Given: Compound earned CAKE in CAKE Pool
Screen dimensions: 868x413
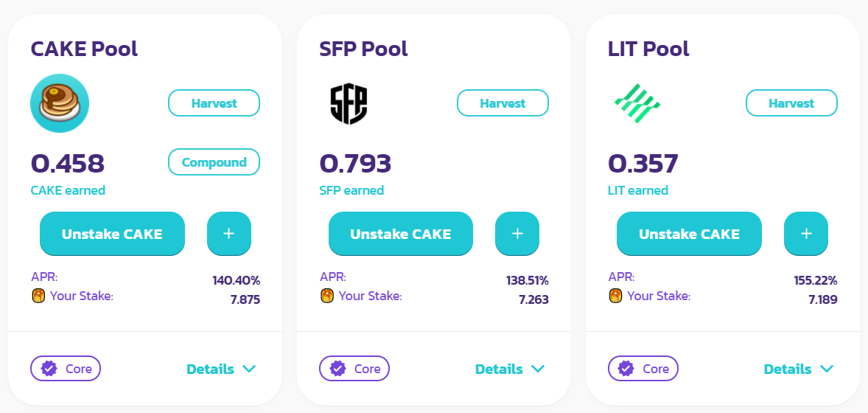Looking at the screenshot, I should tap(214, 162).
